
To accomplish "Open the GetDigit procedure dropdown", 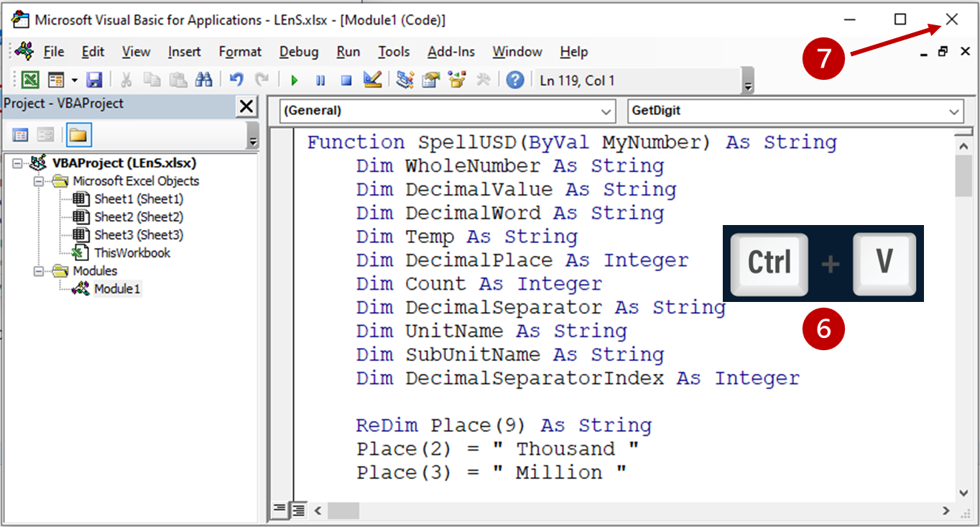I will pos(953,111).
